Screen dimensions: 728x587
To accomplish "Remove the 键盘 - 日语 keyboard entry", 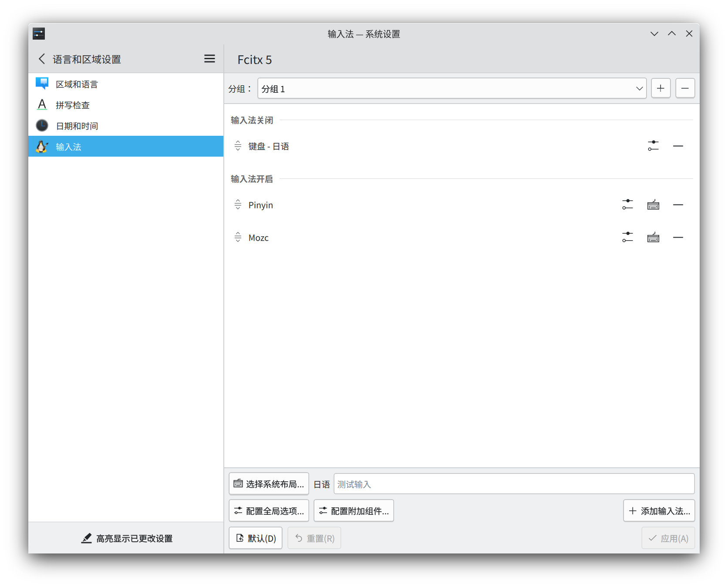I will click(x=678, y=146).
